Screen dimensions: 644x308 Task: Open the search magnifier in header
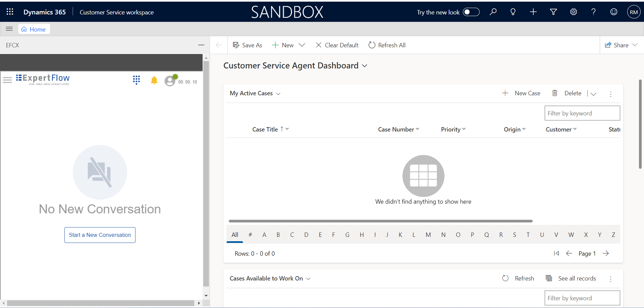pos(493,12)
